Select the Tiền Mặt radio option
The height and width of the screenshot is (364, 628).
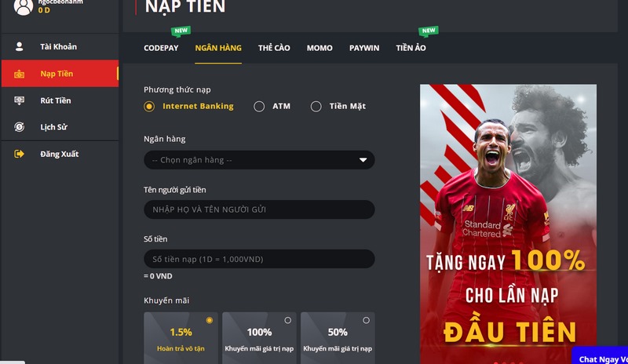tap(316, 107)
